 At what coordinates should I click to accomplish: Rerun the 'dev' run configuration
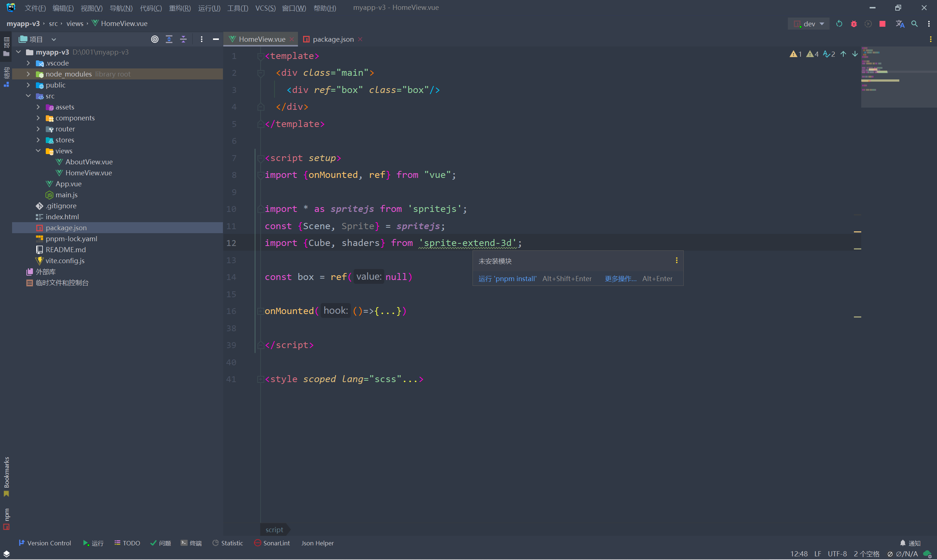click(x=839, y=23)
